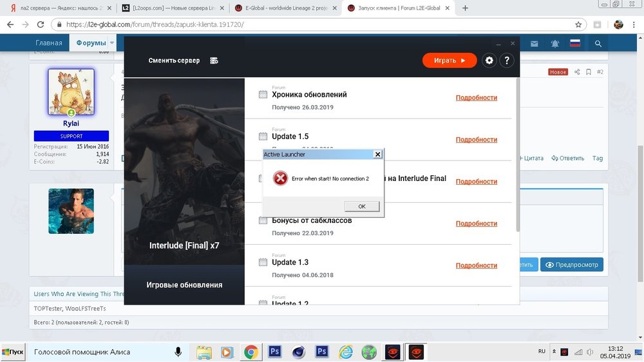Open the Главная navigation item

(49, 43)
